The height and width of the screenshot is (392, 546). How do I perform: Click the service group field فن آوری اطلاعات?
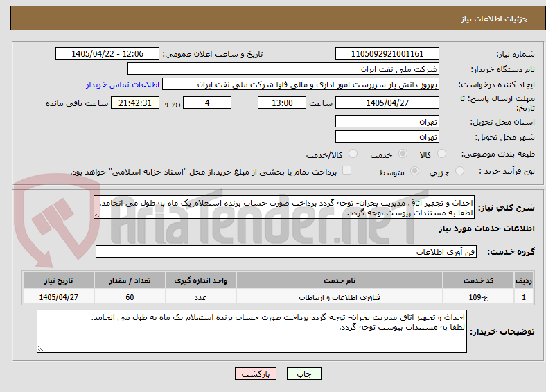286,251
